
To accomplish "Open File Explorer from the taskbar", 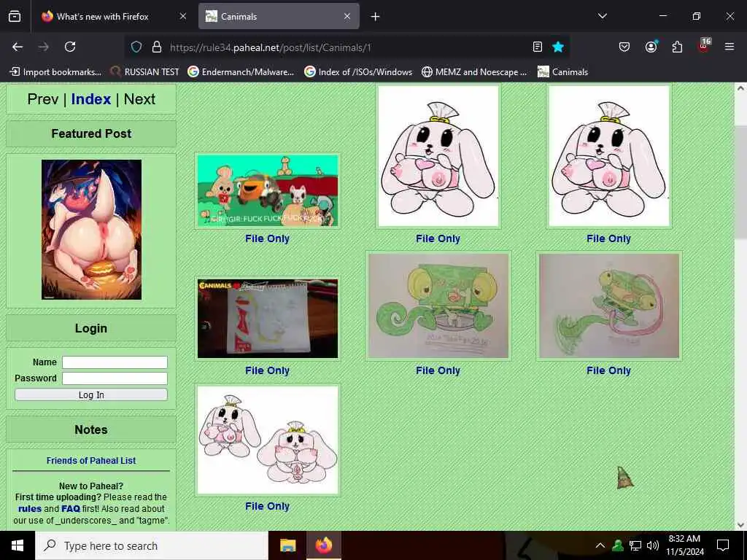I will 287,545.
